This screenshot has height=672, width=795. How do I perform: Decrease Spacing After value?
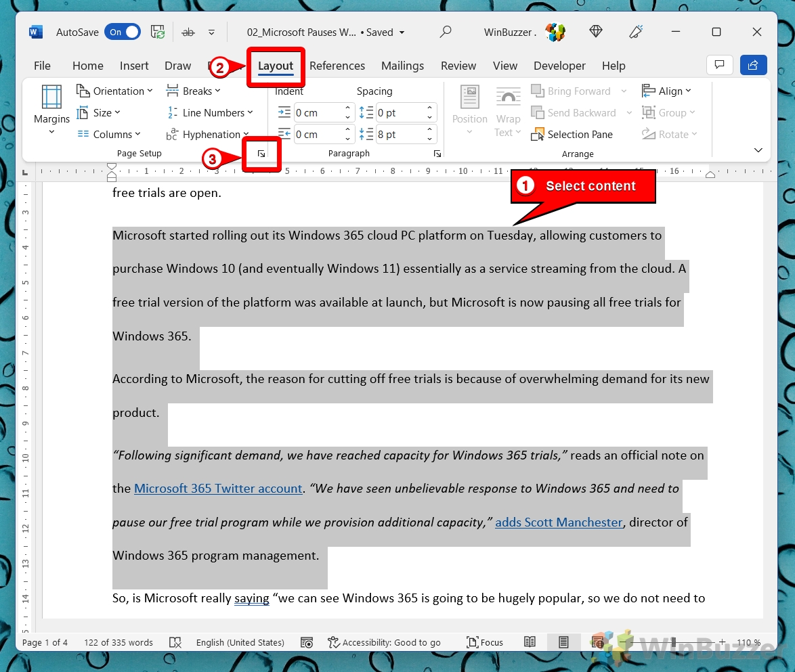point(429,139)
